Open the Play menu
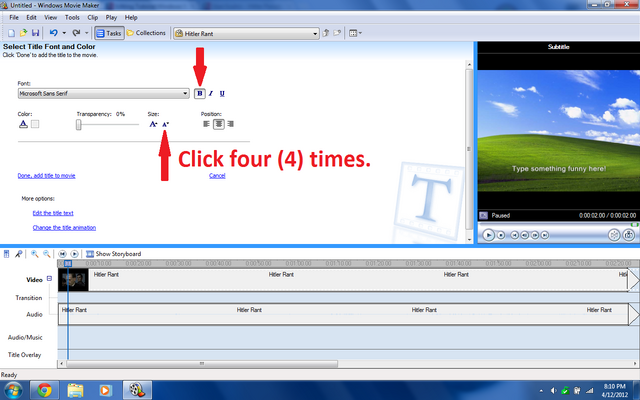This screenshot has height=400, width=640. pos(111,18)
